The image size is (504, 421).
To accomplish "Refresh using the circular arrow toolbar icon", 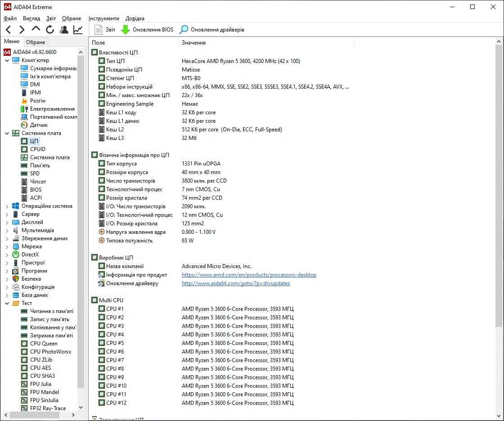I will (x=50, y=30).
